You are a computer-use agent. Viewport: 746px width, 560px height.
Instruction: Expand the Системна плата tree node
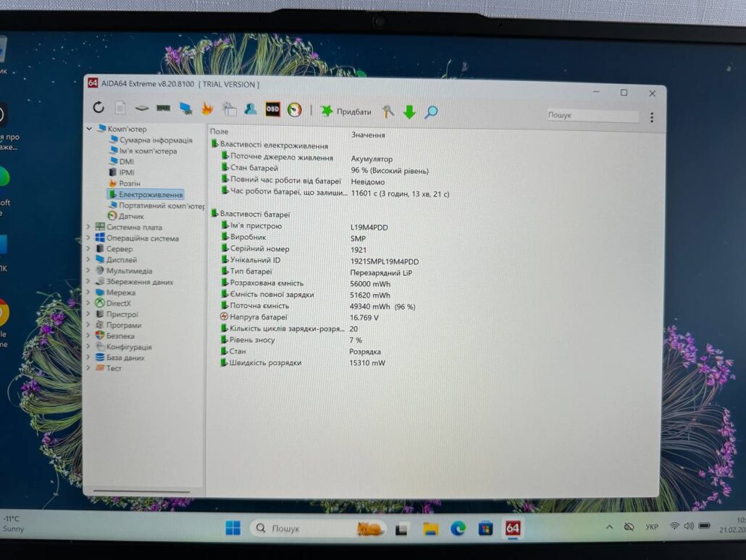pos(89,227)
